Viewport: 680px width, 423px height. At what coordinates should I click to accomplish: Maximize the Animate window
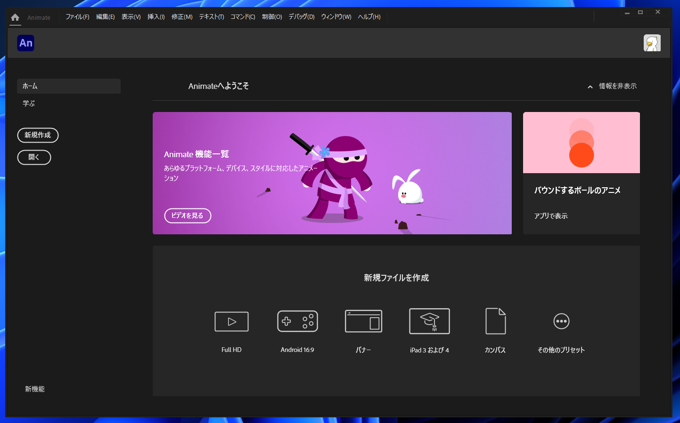[641, 13]
